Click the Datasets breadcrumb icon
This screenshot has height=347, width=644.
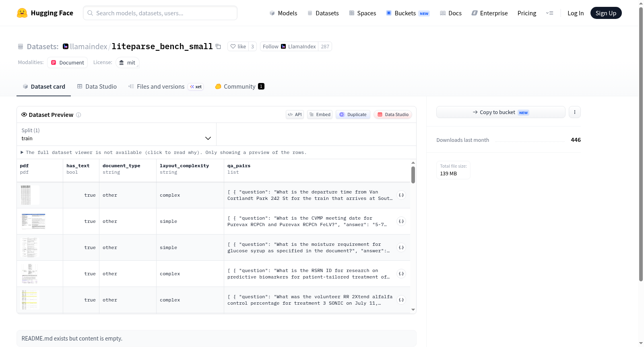pos(21,47)
